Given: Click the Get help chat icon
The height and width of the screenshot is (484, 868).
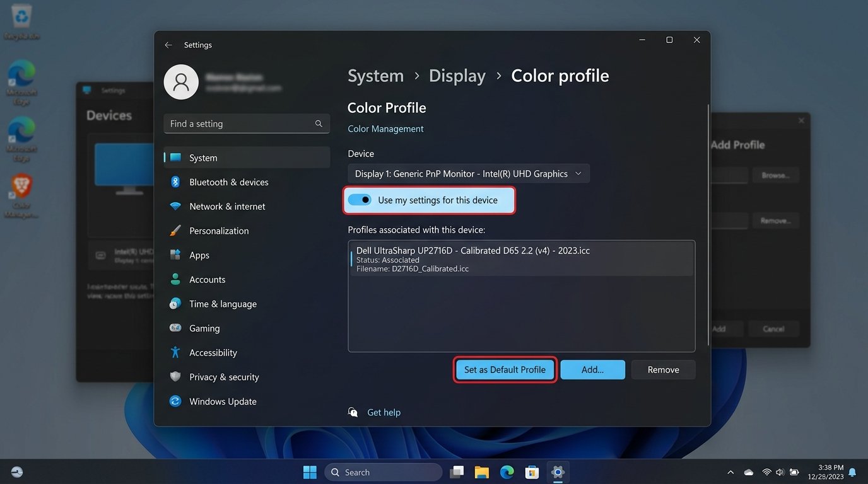Looking at the screenshot, I should (353, 412).
